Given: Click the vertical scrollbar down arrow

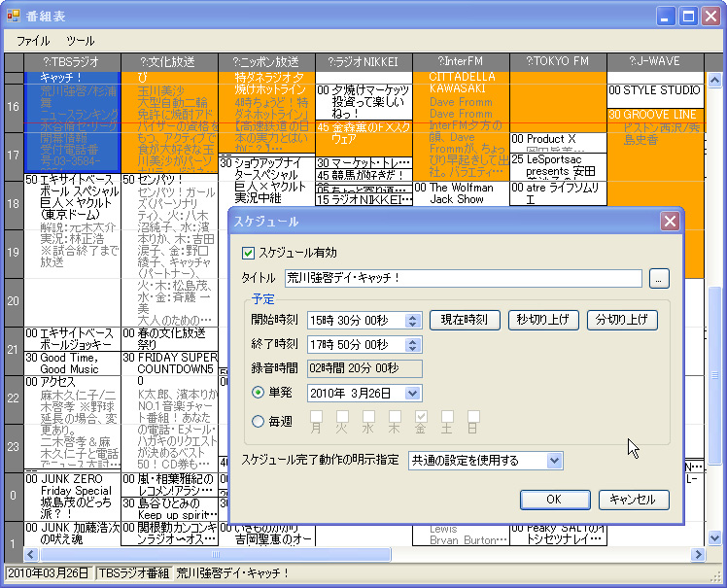Looking at the screenshot, I should tap(714, 538).
